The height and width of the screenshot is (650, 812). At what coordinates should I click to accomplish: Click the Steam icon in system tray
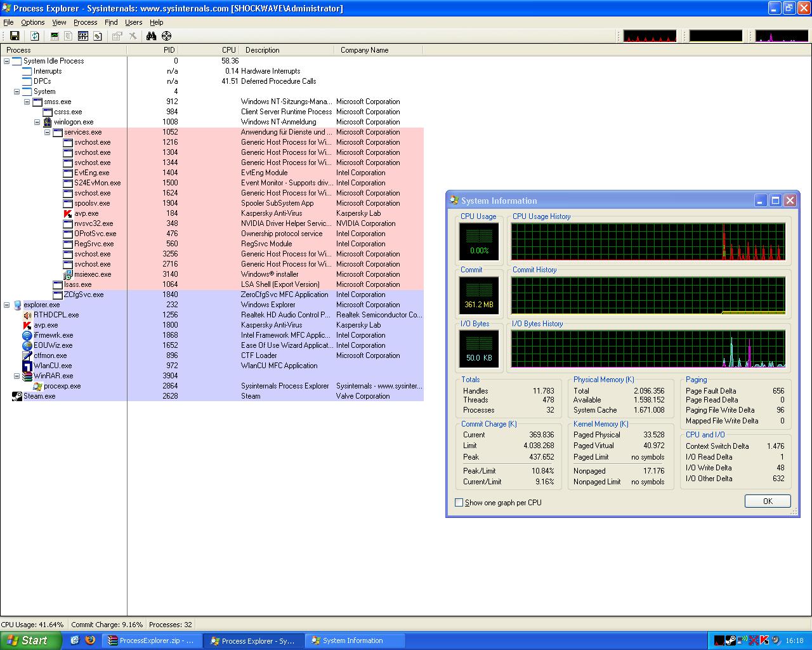[731, 640]
